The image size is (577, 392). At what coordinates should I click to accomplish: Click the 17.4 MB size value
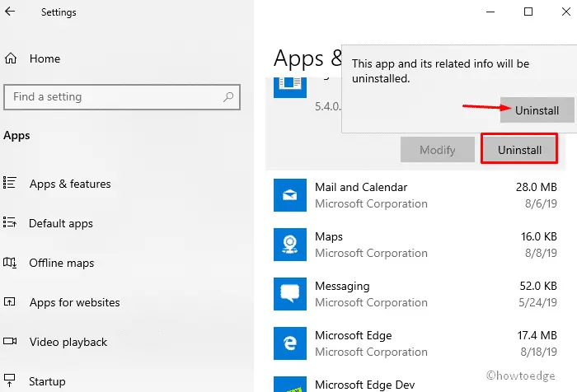pos(537,335)
